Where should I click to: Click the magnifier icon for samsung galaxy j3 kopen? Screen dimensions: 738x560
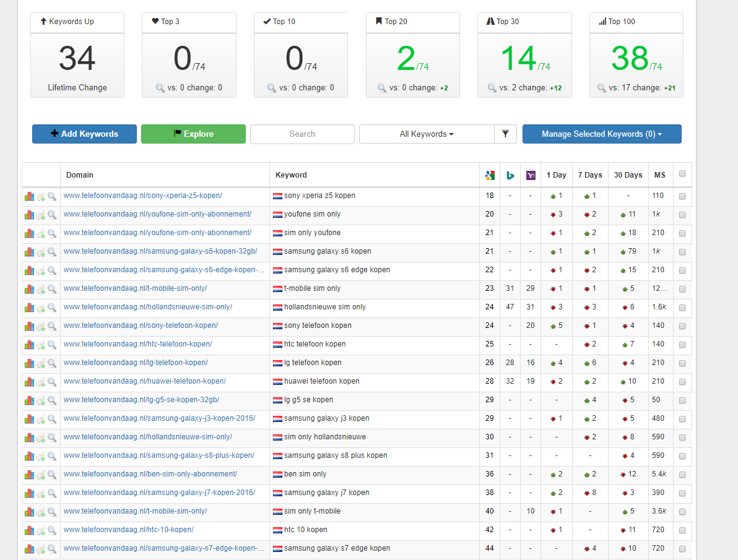coord(52,419)
